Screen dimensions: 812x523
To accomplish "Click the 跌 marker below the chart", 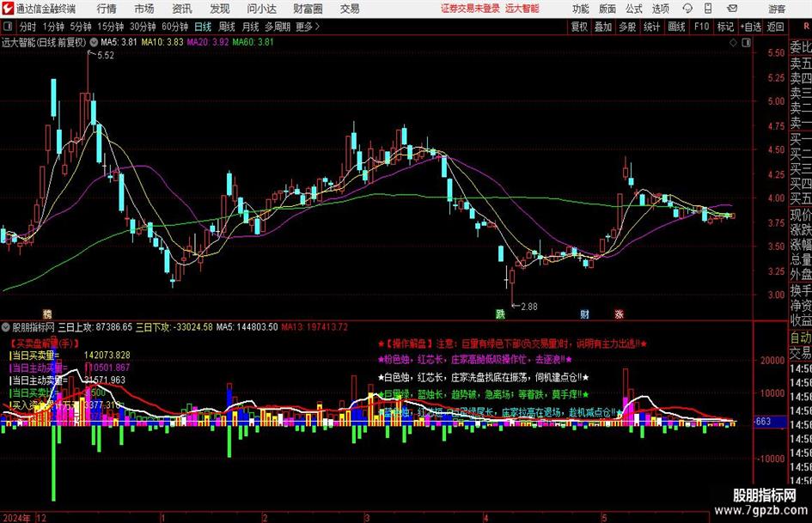I will coord(500,313).
